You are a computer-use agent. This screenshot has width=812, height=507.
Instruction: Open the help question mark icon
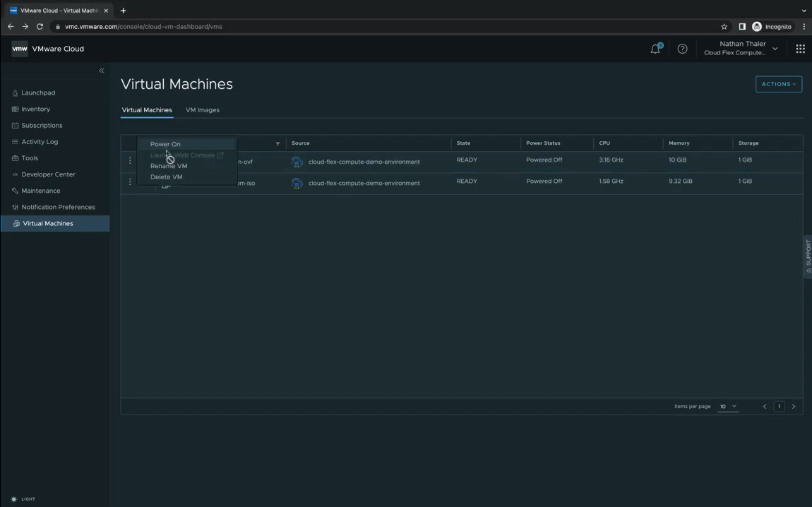pyautogui.click(x=682, y=49)
